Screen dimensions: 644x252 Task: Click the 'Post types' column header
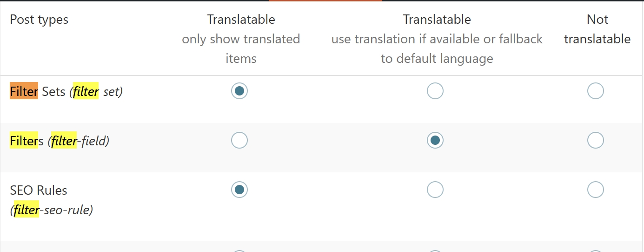click(x=39, y=20)
